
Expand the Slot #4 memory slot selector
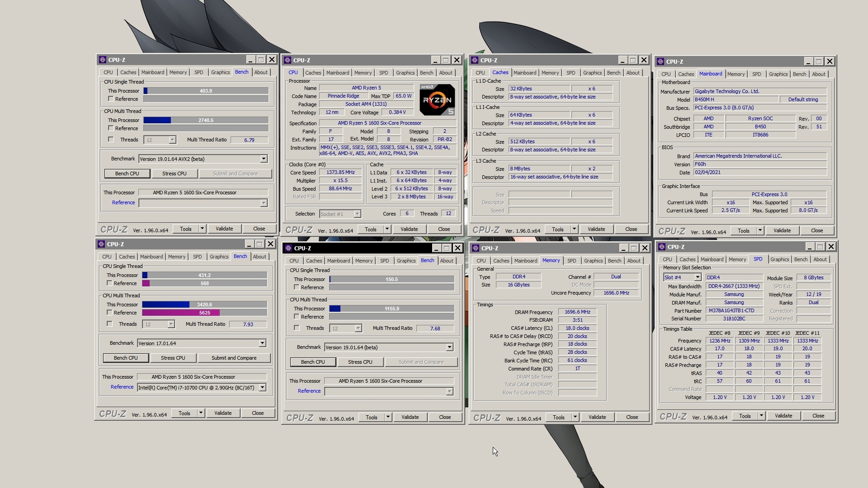(x=698, y=277)
